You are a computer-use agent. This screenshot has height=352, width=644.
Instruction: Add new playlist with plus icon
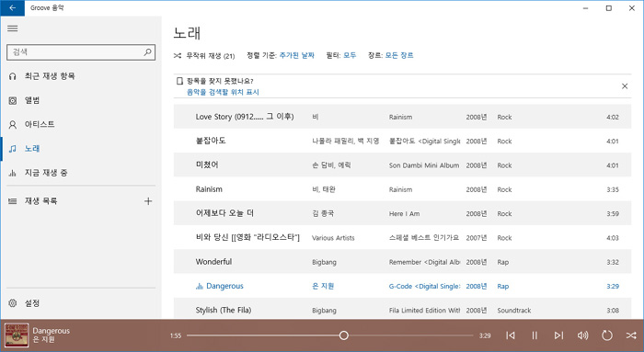point(148,201)
